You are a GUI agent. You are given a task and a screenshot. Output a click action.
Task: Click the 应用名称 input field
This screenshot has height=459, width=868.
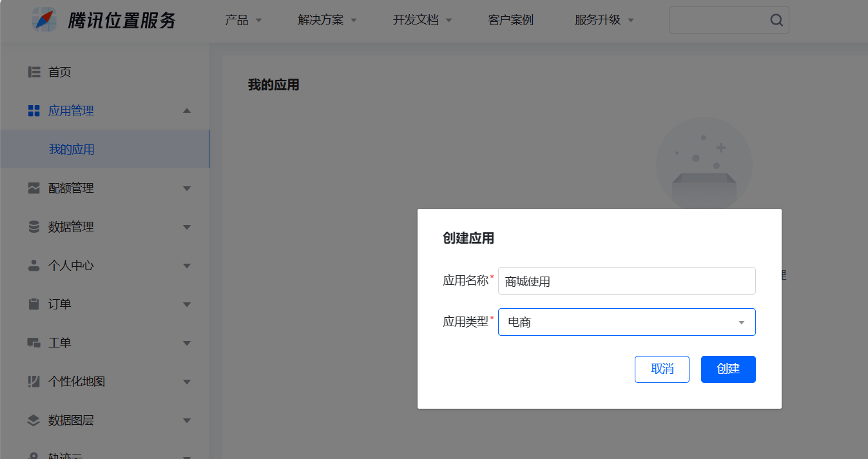click(626, 281)
